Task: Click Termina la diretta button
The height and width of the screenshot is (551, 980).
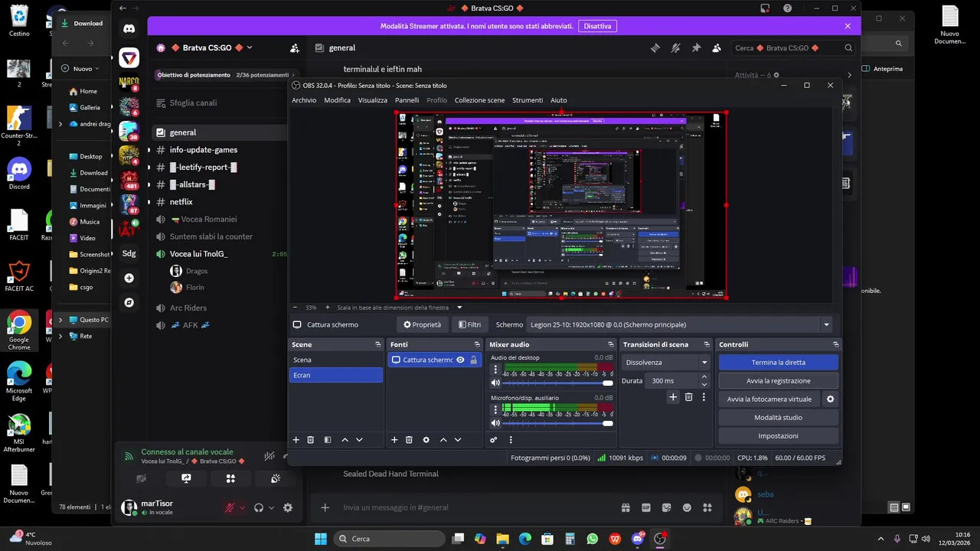Action: pos(778,362)
